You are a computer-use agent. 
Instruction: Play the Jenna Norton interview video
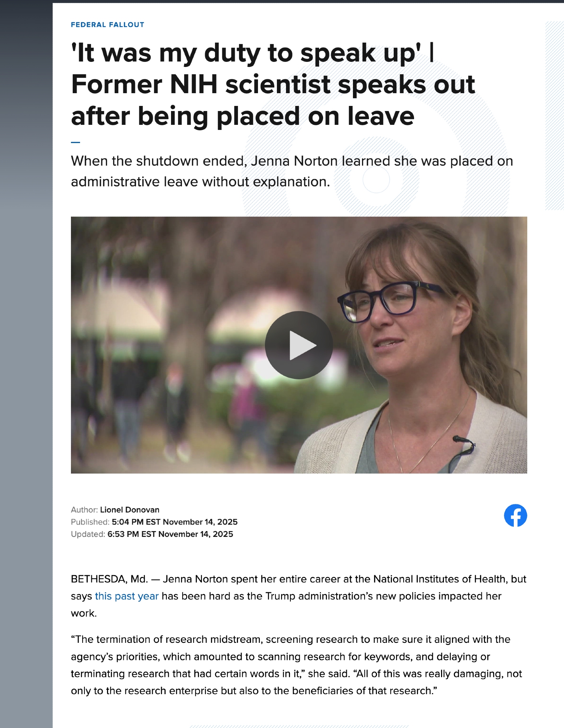pyautogui.click(x=299, y=345)
